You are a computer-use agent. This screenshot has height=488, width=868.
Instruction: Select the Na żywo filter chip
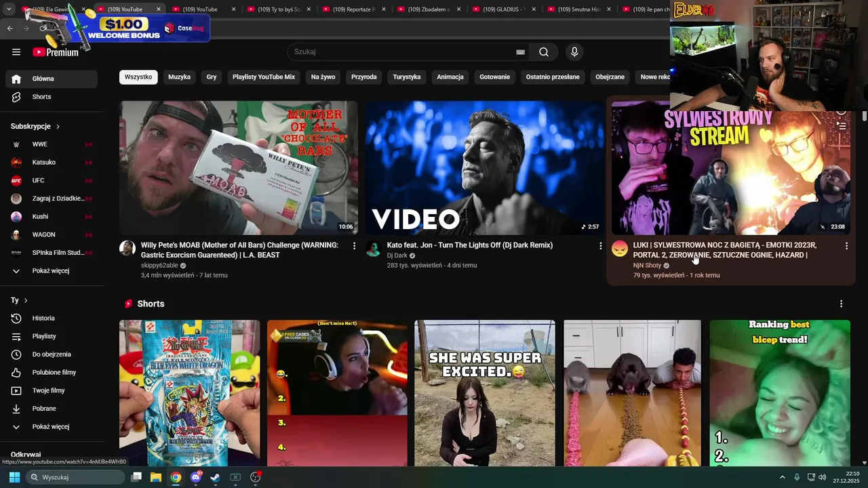coord(323,77)
